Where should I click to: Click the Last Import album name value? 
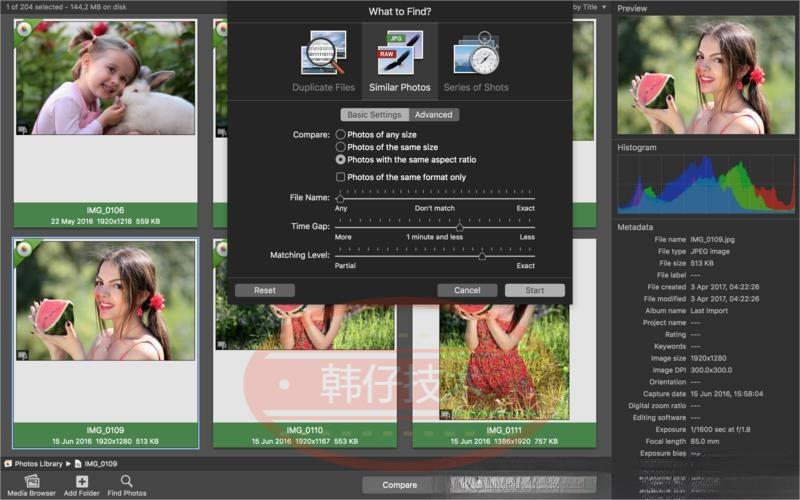point(709,311)
